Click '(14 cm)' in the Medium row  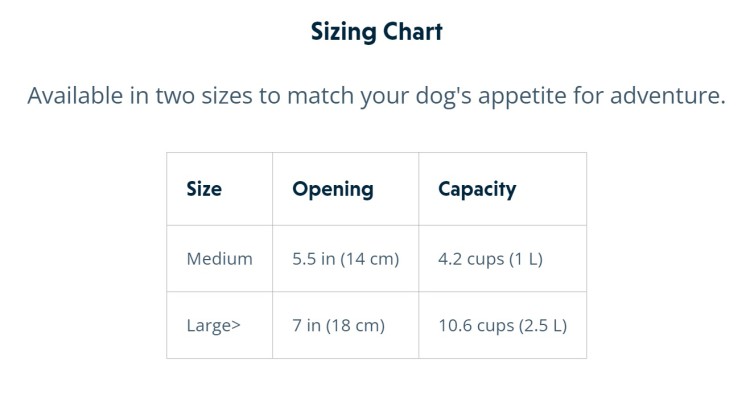[x=370, y=259]
